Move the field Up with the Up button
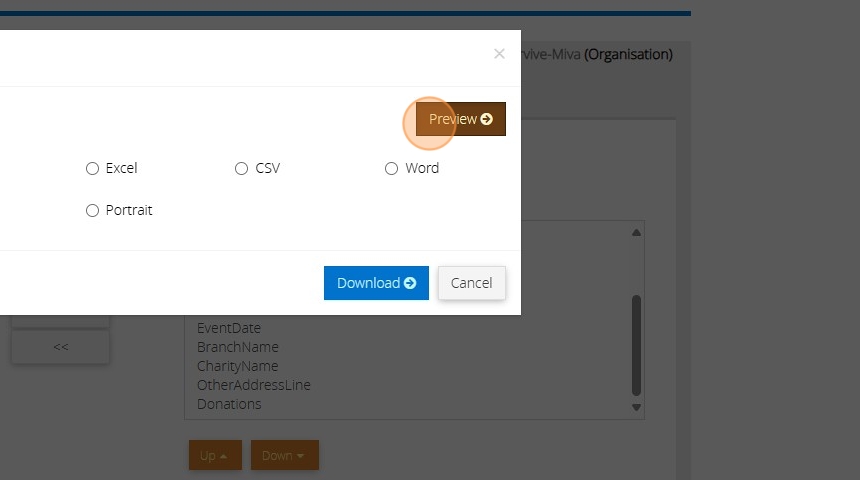The width and height of the screenshot is (860, 480). tap(215, 455)
